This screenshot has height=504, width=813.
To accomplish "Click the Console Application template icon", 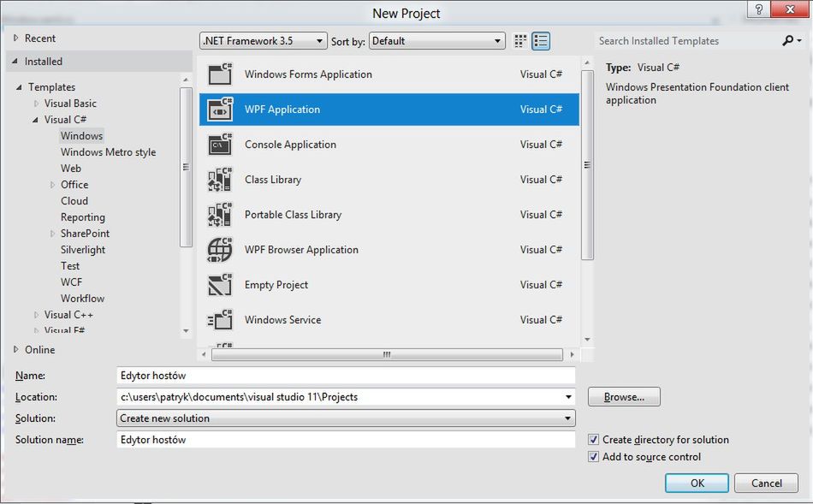I will (x=220, y=145).
